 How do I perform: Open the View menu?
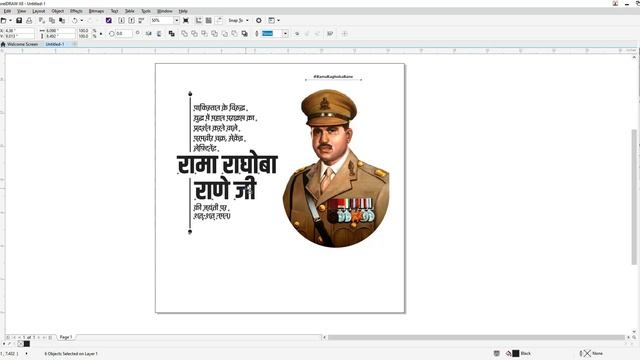(22, 11)
